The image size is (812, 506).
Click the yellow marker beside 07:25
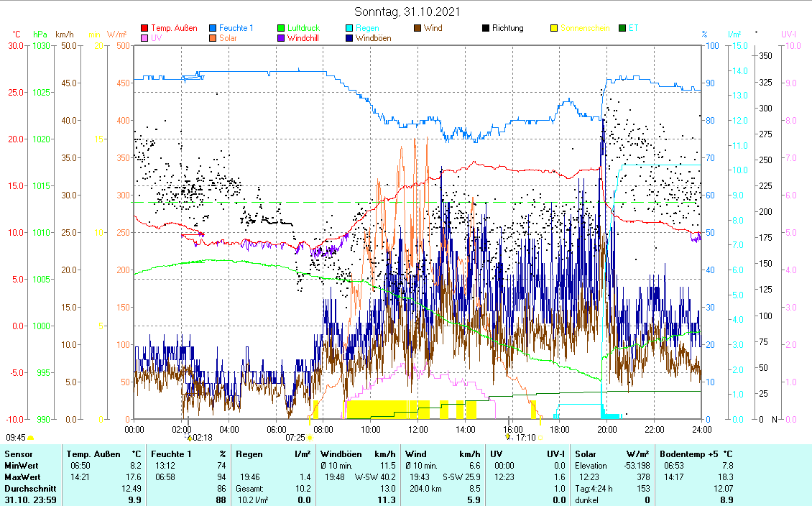310,437
